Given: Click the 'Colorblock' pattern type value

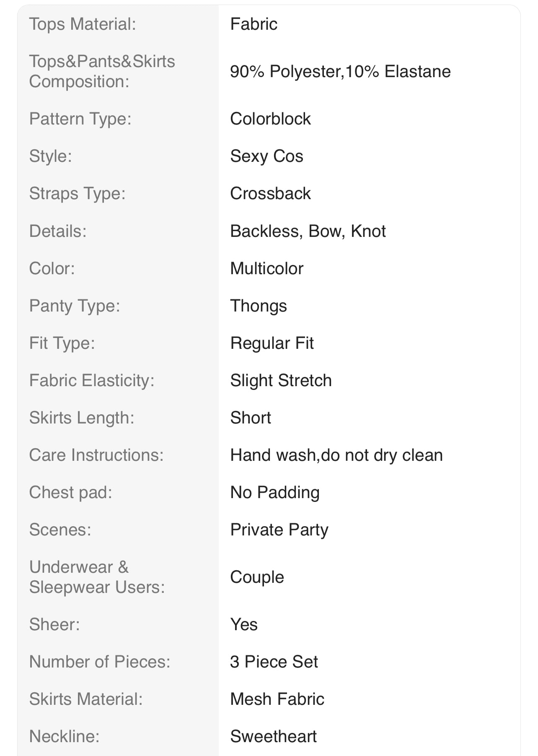Looking at the screenshot, I should tap(270, 119).
